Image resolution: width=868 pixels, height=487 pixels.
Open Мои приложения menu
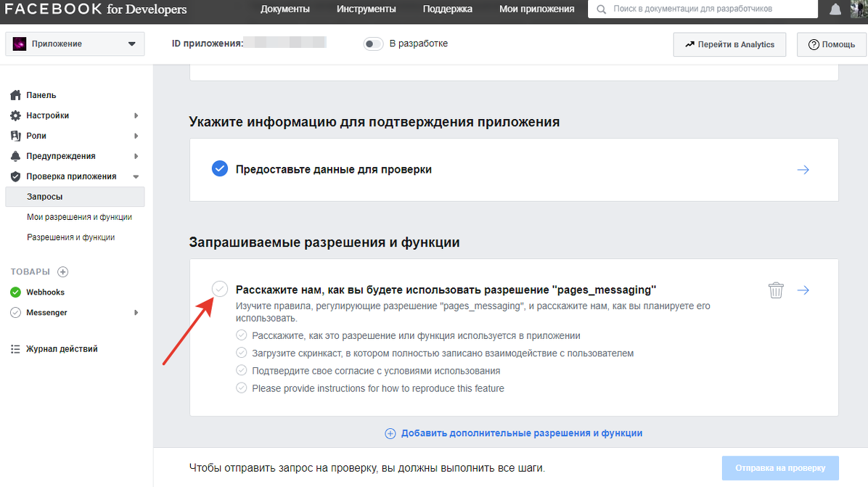click(536, 9)
